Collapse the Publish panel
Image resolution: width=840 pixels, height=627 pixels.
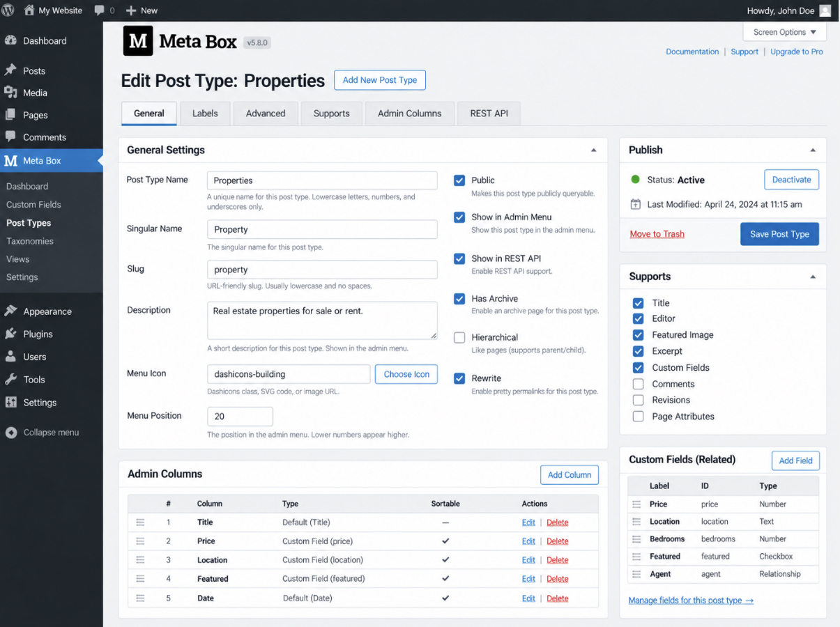click(x=813, y=150)
